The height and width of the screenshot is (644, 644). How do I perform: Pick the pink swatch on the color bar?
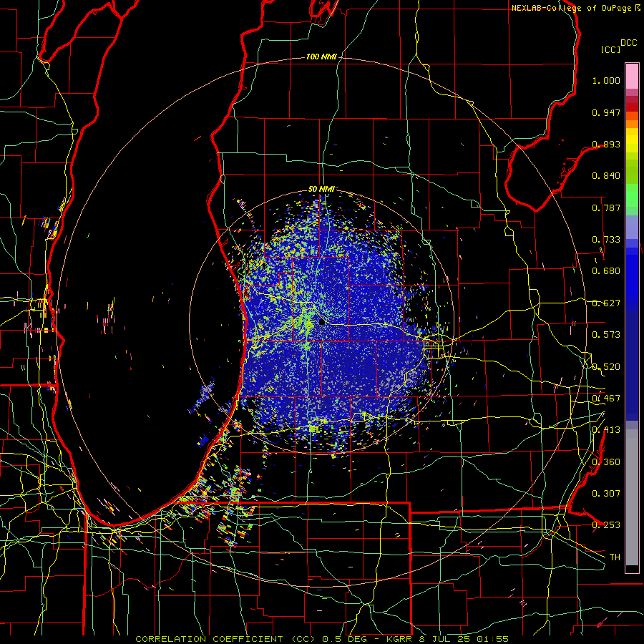coord(632,76)
